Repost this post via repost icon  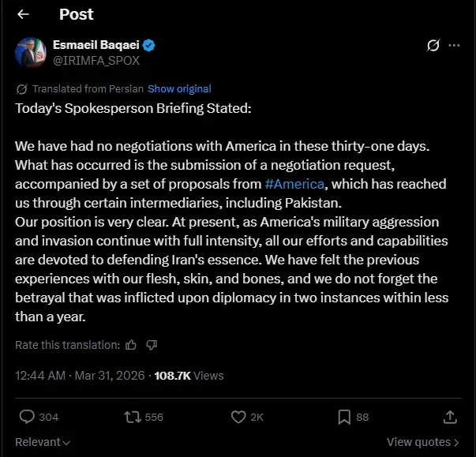click(133, 416)
